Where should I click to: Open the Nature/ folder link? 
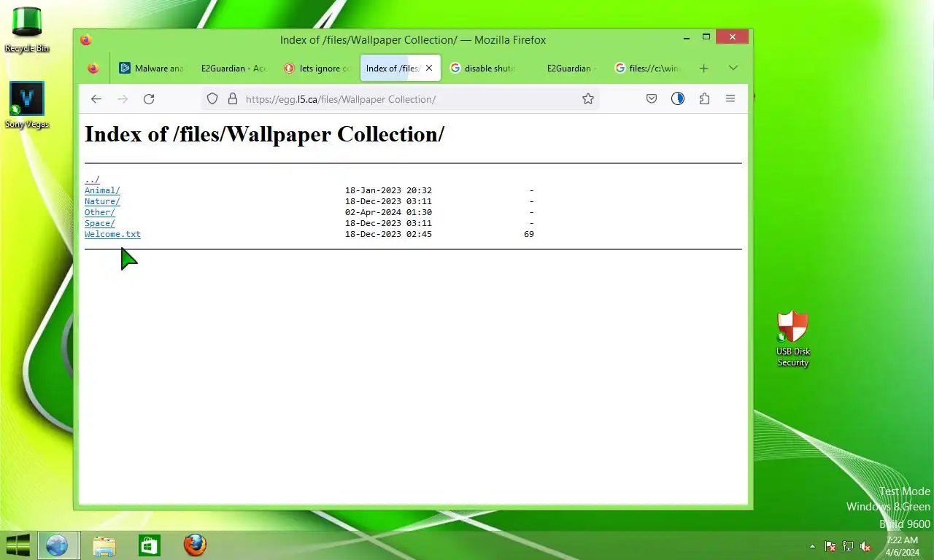tap(102, 201)
